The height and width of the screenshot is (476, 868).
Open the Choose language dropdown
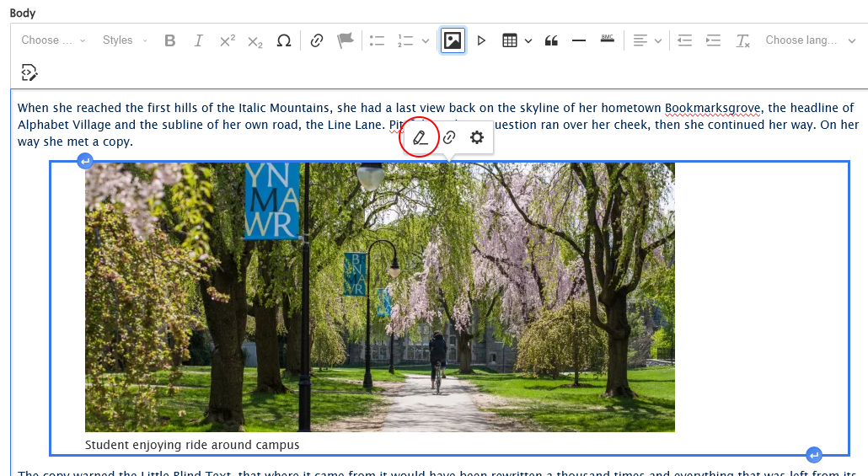point(811,40)
